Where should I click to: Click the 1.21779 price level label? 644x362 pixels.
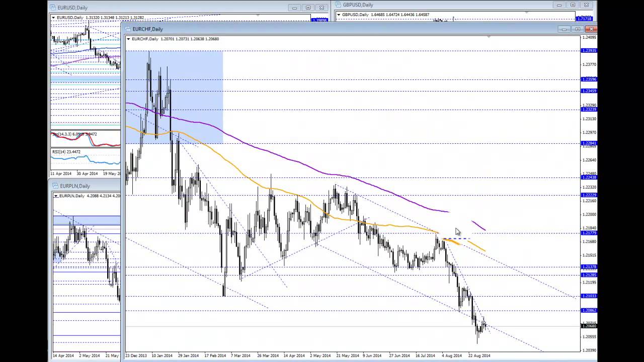point(589,233)
